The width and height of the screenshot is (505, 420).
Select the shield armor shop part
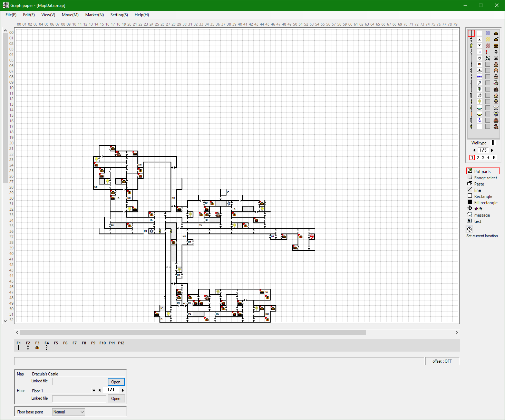479,89
